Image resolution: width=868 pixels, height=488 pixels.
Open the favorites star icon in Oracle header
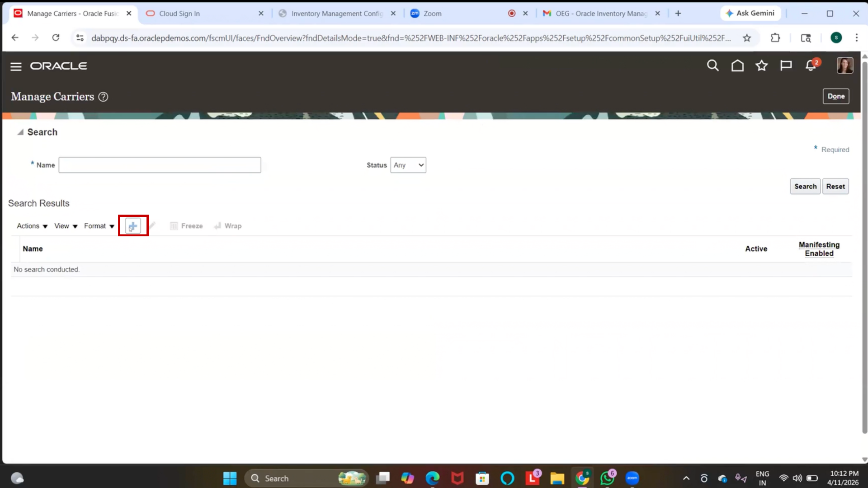pos(762,66)
